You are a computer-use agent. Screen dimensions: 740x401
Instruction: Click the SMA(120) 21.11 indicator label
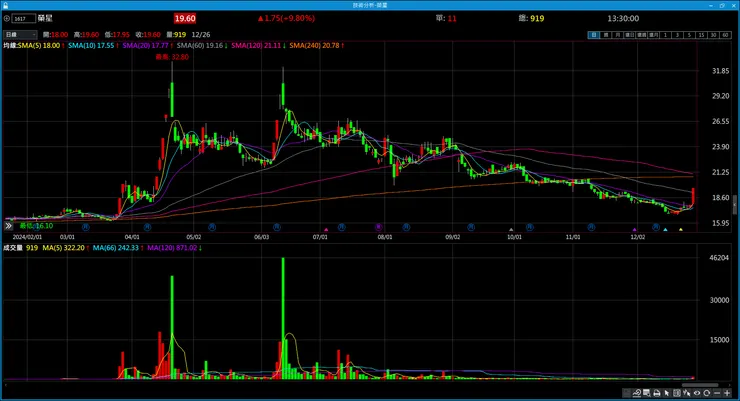coord(256,45)
